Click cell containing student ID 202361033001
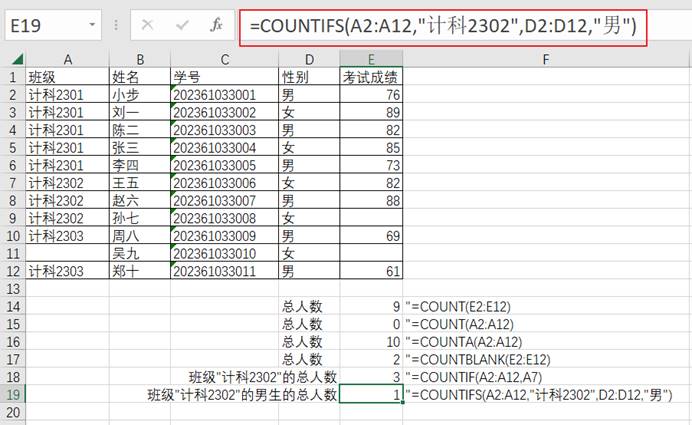 pyautogui.click(x=224, y=95)
